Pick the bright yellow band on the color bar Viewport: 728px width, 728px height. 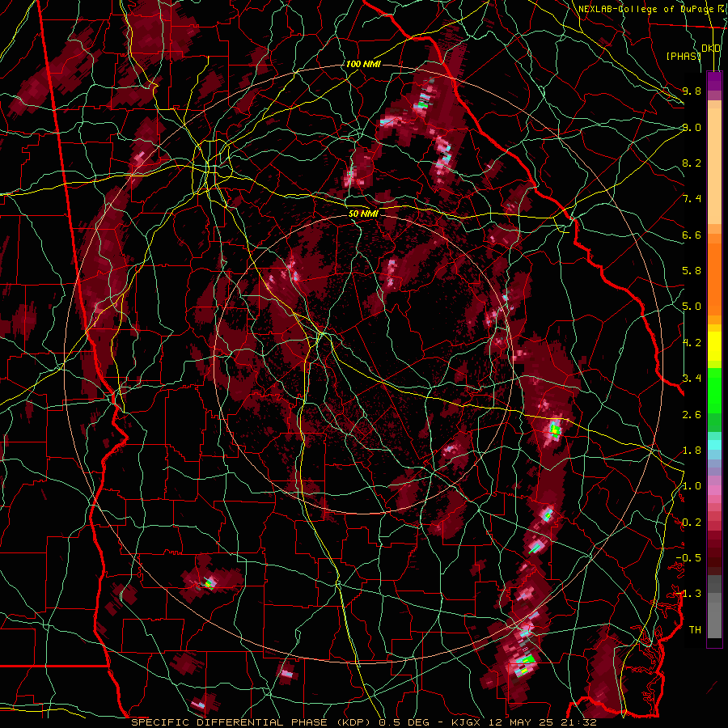pos(714,346)
